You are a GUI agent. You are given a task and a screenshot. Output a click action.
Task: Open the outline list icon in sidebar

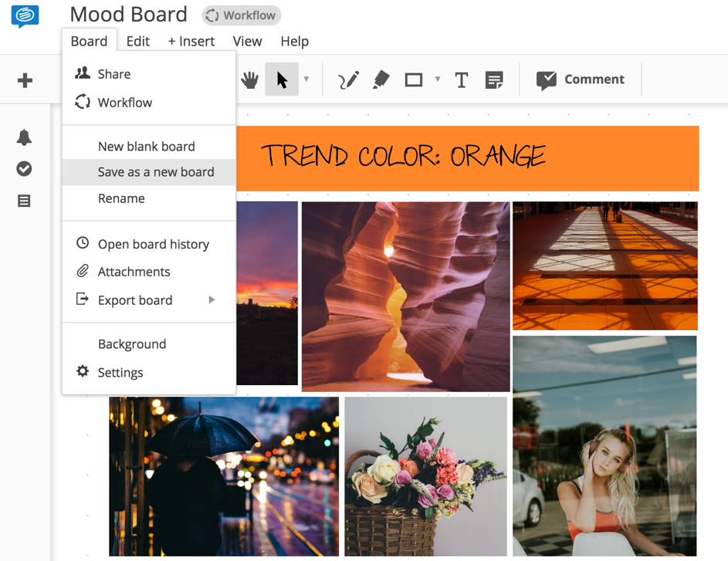(24, 201)
